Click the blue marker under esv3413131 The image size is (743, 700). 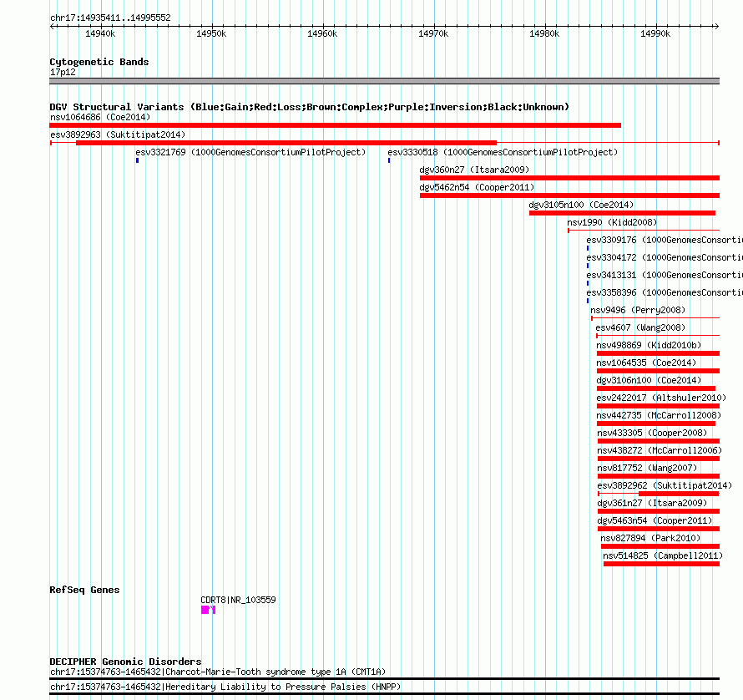point(588,283)
